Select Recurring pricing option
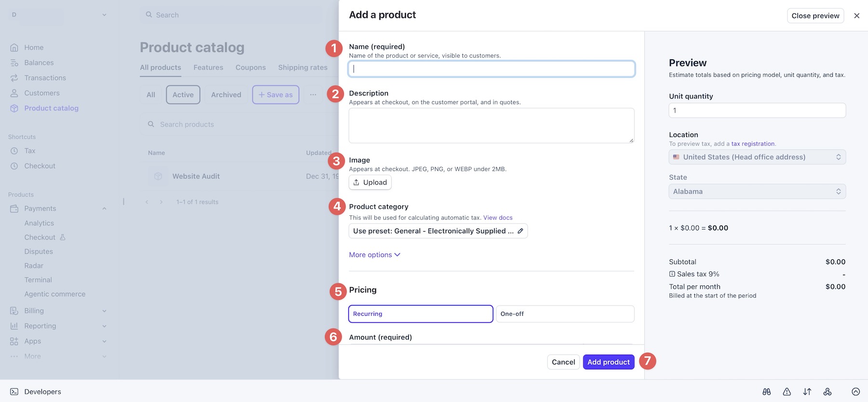This screenshot has height=402, width=868. click(x=420, y=314)
